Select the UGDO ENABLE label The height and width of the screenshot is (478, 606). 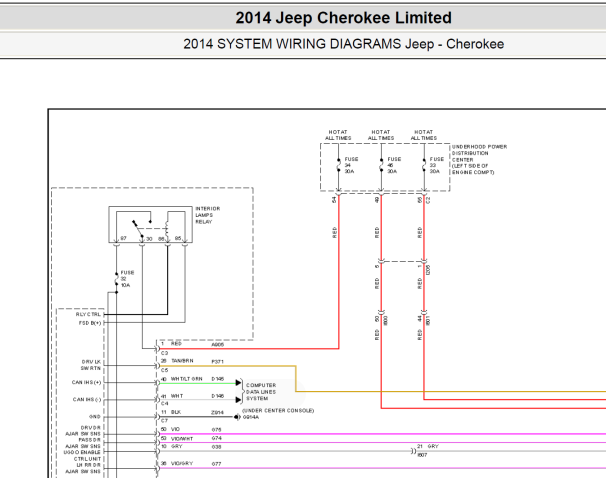(82, 452)
